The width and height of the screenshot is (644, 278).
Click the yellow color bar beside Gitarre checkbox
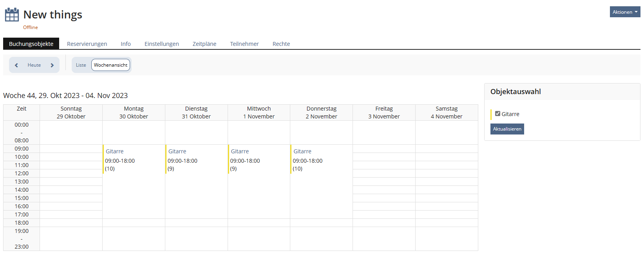click(x=491, y=114)
